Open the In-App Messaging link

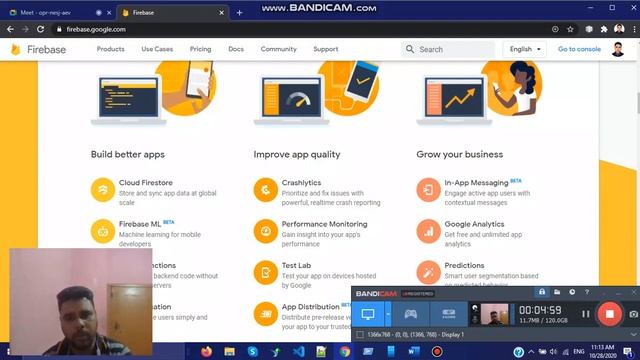tap(476, 182)
